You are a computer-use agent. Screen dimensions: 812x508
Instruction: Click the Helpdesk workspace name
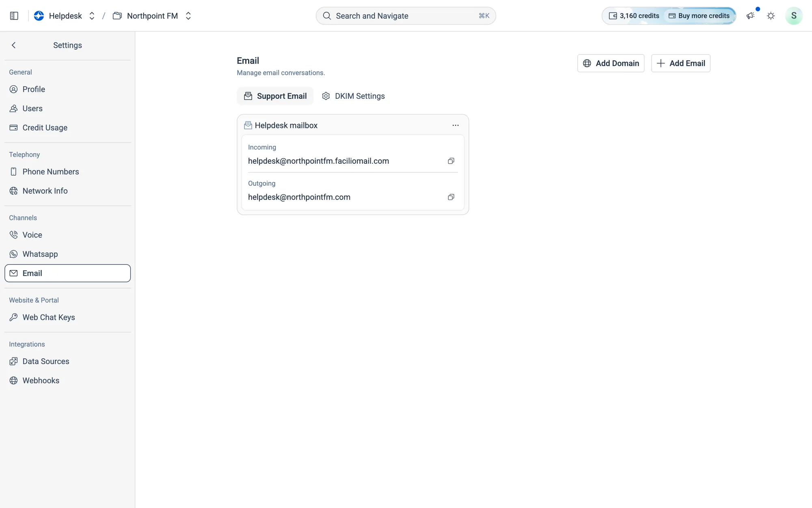[x=65, y=16]
